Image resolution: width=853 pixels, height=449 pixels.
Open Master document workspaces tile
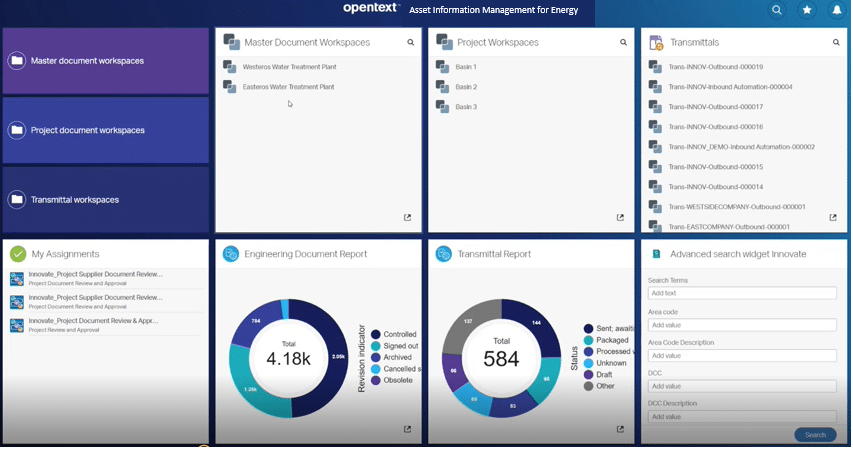[106, 61]
